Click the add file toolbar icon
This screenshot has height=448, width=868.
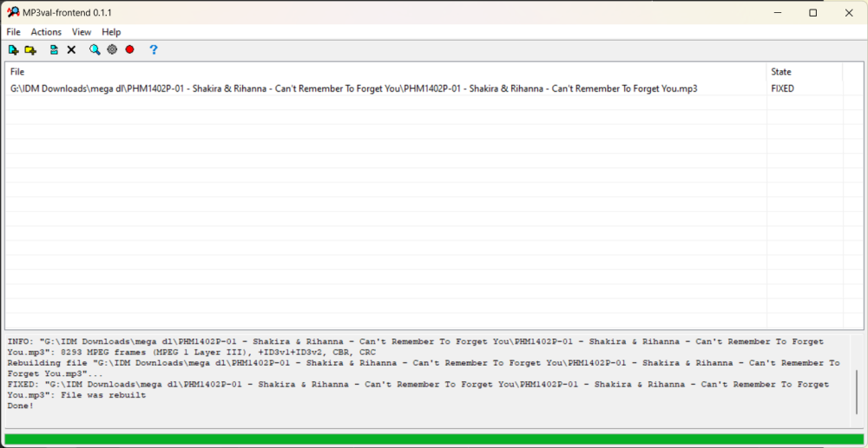[13, 50]
